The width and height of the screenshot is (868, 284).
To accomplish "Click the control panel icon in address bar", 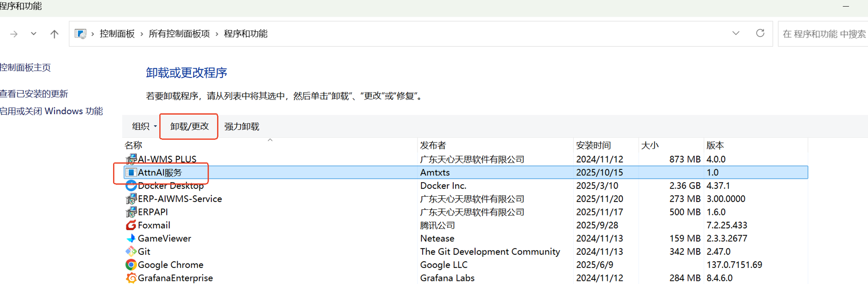I will coord(80,34).
